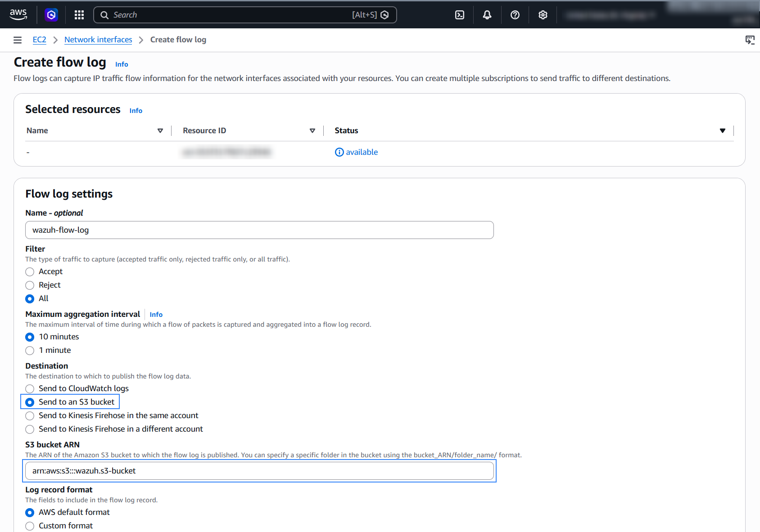This screenshot has height=532, width=760.
Task: Open Info link next to Create flow log
Action: tap(122, 64)
